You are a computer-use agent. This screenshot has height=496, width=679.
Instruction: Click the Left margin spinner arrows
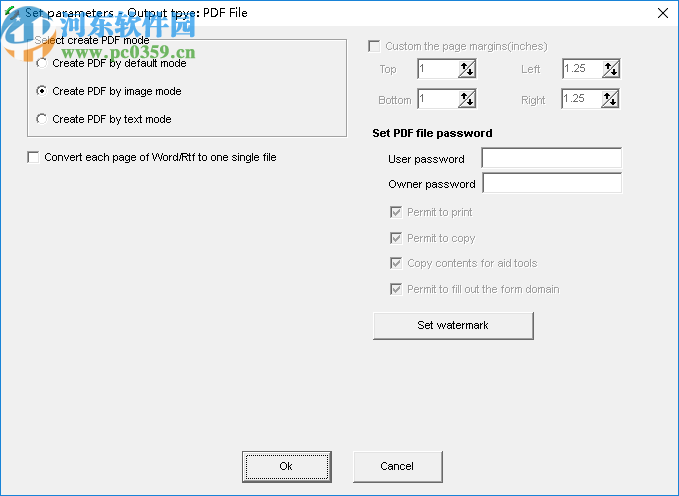point(611,69)
